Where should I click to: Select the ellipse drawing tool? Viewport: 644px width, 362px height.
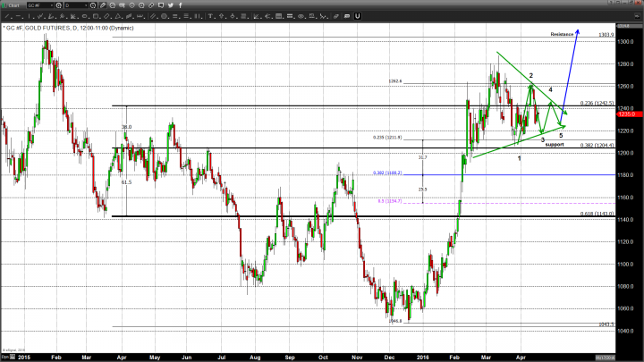(x=84, y=16)
